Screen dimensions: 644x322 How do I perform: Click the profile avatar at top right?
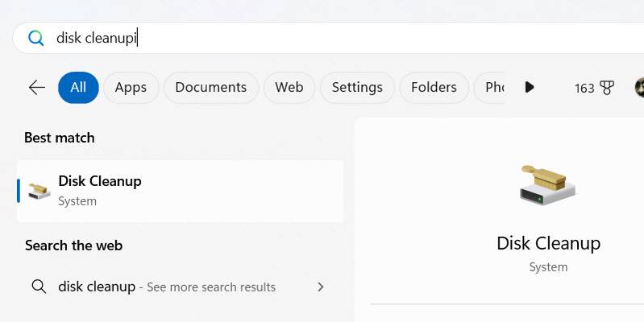click(x=639, y=88)
